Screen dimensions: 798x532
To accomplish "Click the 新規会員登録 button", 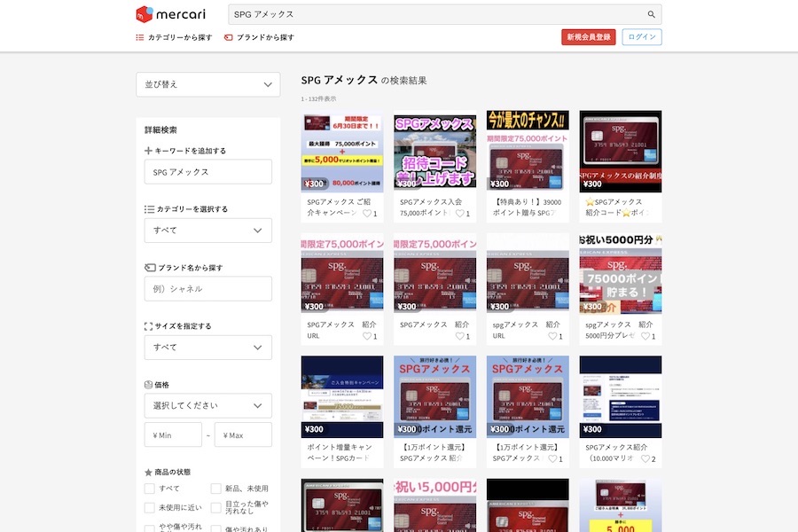I will pos(589,36).
